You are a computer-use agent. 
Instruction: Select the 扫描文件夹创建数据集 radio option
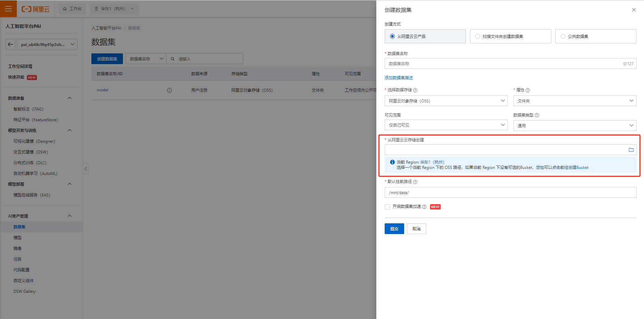511,36
